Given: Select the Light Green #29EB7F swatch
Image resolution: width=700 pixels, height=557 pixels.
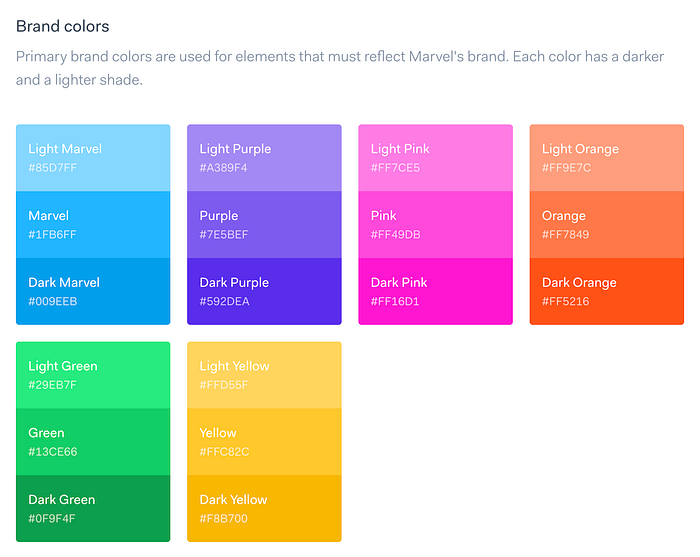Looking at the screenshot, I should click(93, 375).
